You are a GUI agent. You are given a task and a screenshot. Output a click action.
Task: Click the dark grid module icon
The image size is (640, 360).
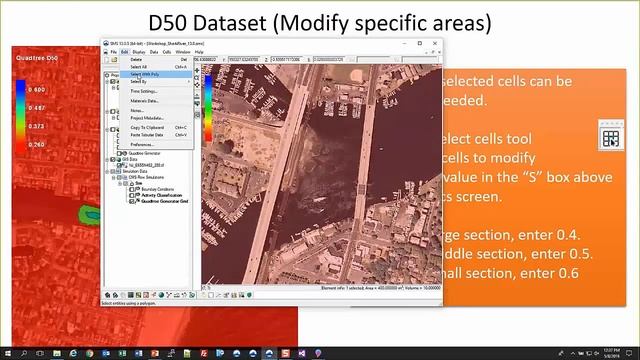coord(131,295)
